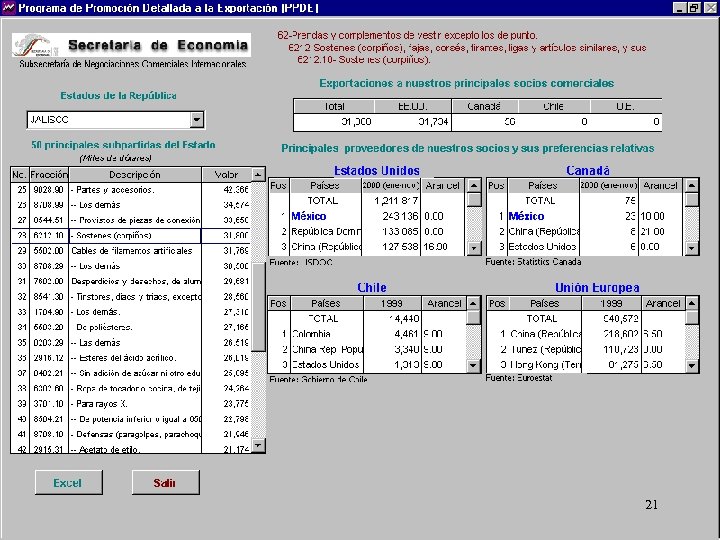Image resolution: width=720 pixels, height=540 pixels.
Task: Click the subpartidas list scrollbar thumb
Action: (259, 307)
